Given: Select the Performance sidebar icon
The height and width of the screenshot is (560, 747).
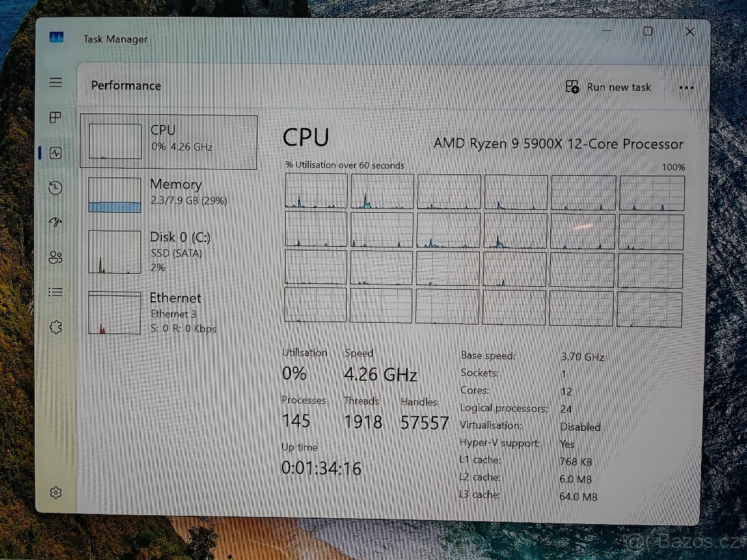Looking at the screenshot, I should click(55, 153).
